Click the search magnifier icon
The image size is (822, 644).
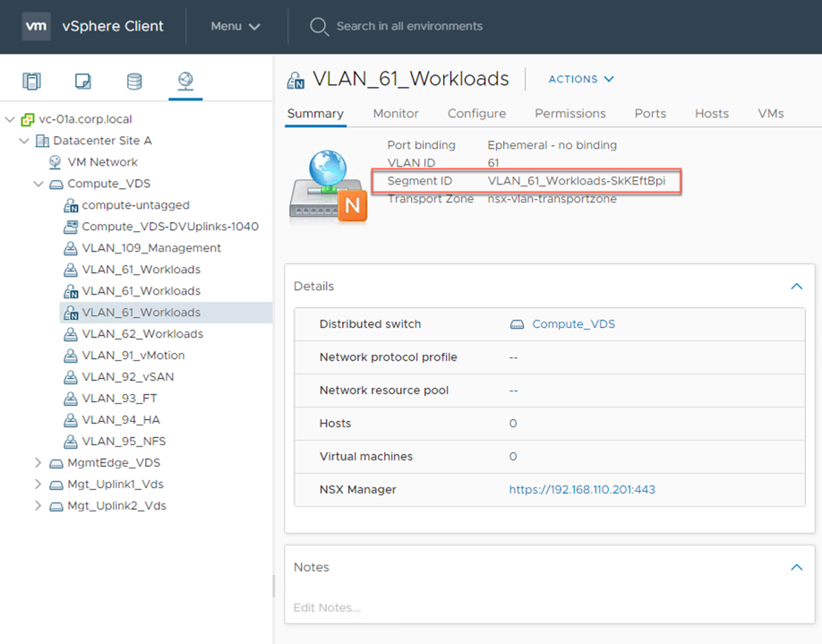[319, 26]
